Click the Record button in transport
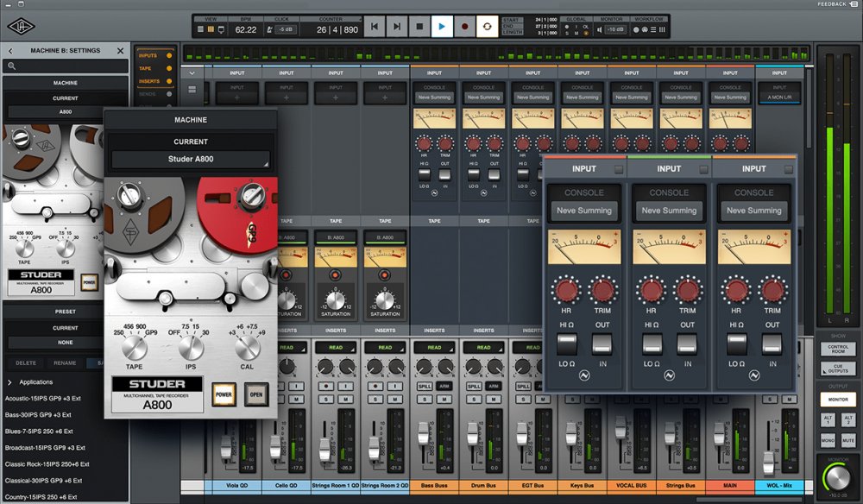 [x=464, y=27]
